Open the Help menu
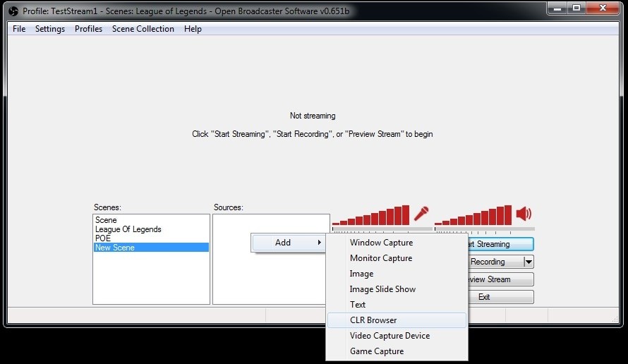This screenshot has width=628, height=364. click(193, 29)
